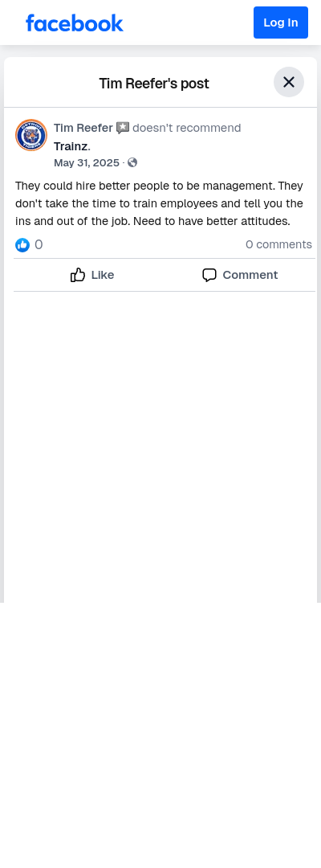Click the "Tim Reefer's post" heading
The height and width of the screenshot is (868, 321).
[x=154, y=84]
